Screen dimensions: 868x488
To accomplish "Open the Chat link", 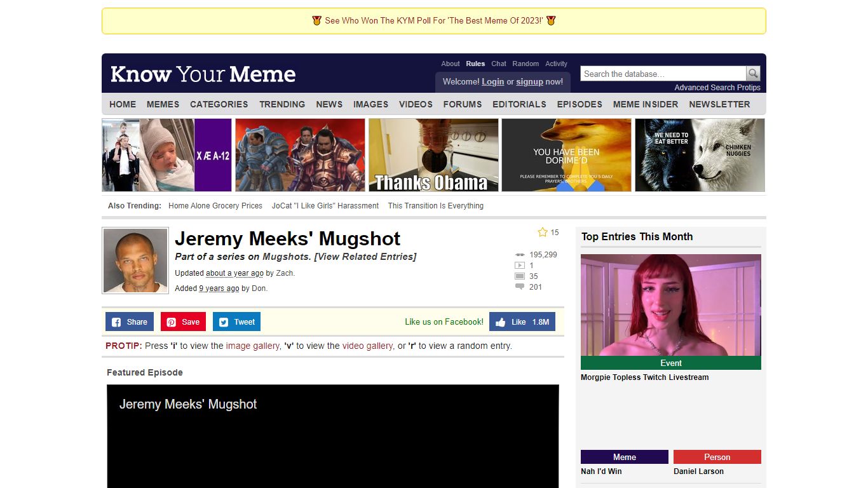I will click(499, 64).
